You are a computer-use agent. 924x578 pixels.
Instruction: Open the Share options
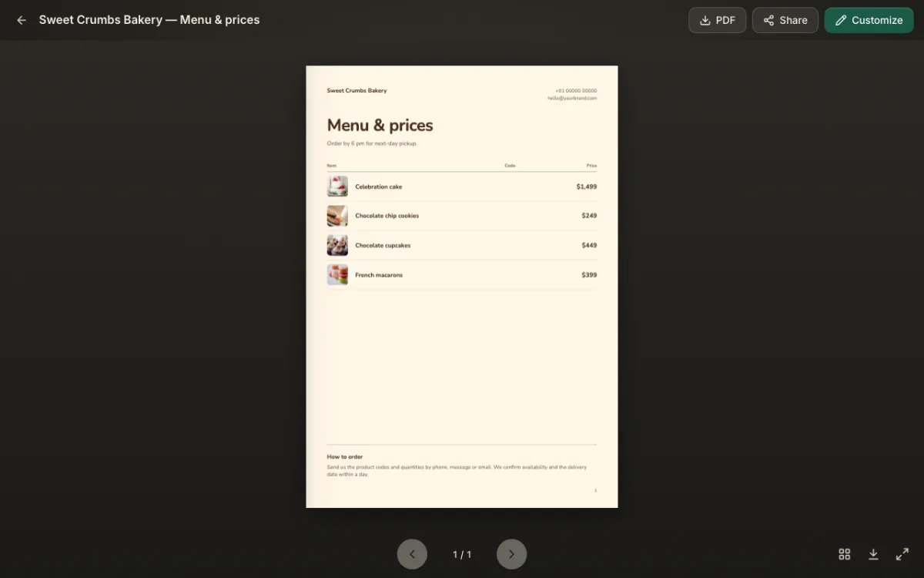[x=785, y=20]
